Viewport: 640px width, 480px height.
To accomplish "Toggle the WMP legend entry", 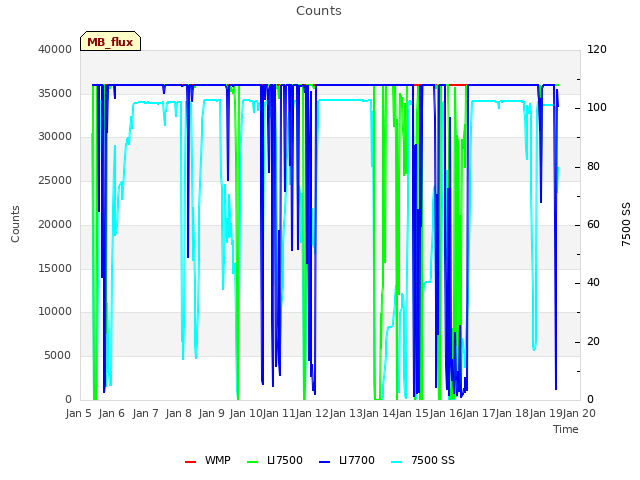I will coord(207,461).
